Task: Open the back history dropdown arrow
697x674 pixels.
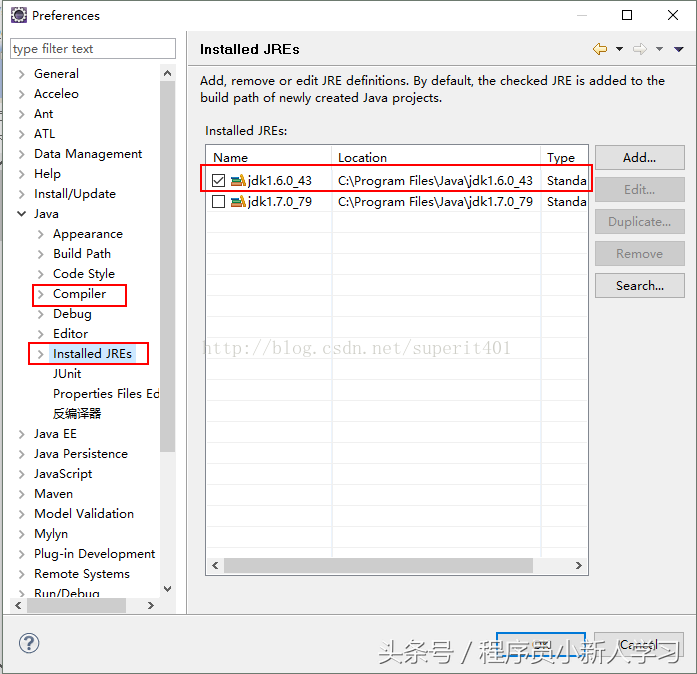Action: [619, 49]
